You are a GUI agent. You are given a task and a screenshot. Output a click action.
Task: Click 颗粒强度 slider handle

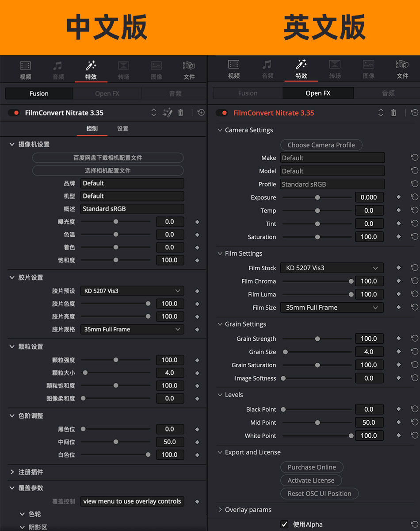116,360
